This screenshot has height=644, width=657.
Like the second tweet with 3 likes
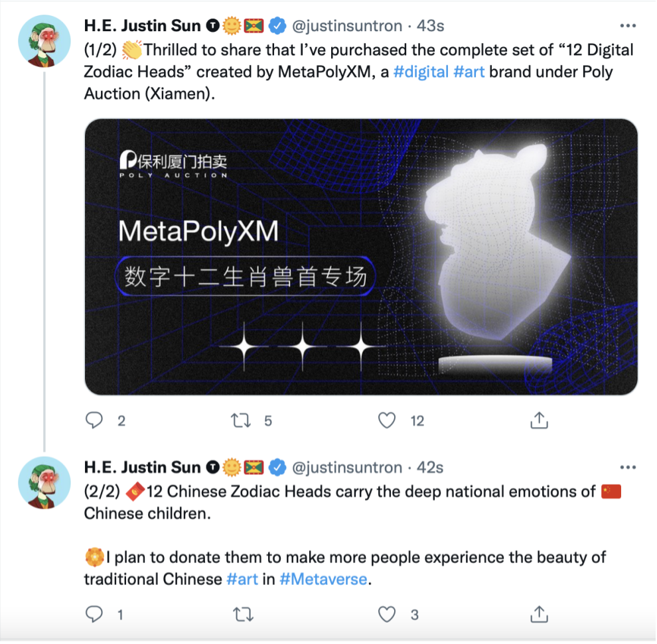[x=386, y=614]
